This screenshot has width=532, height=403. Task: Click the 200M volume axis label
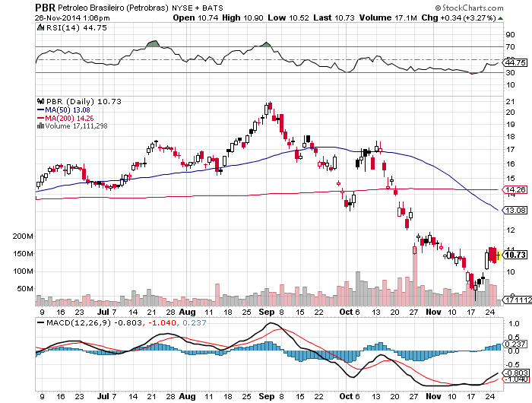coord(23,236)
